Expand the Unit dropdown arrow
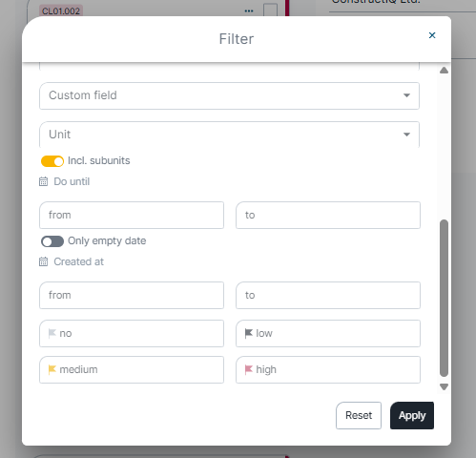 click(406, 135)
